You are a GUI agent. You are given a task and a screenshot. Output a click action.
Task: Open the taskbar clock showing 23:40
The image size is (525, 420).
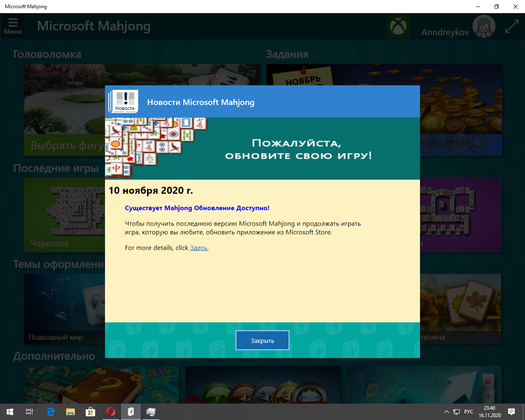coord(489,412)
